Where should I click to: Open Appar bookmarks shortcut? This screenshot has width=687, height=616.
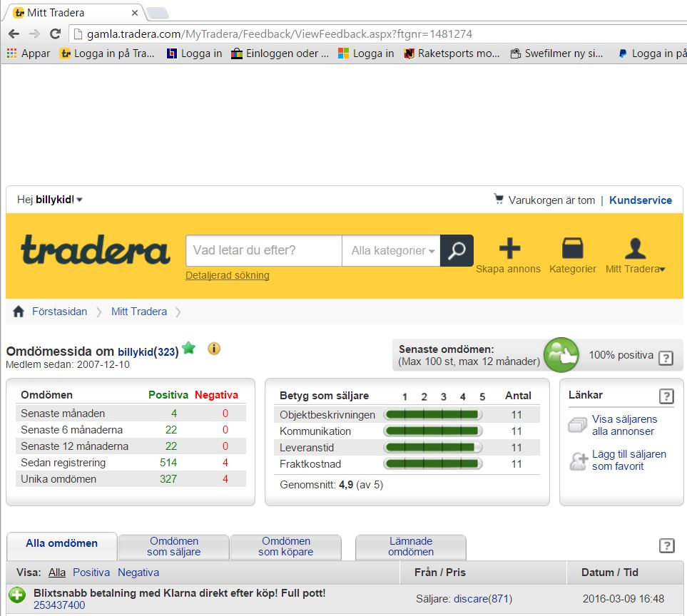29,53
